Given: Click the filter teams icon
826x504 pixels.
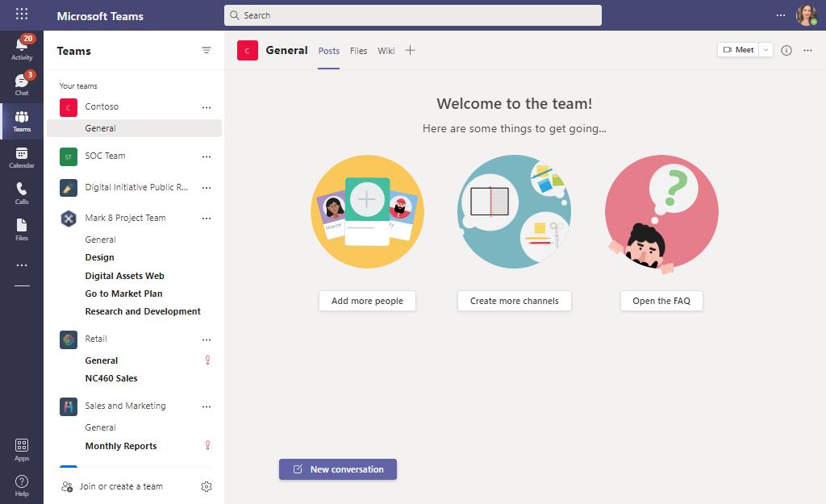Looking at the screenshot, I should pos(206,51).
